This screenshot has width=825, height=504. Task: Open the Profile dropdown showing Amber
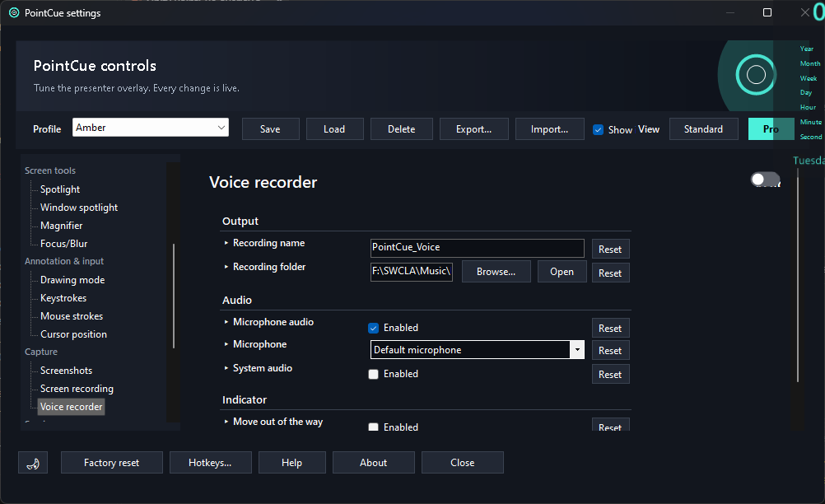151,128
